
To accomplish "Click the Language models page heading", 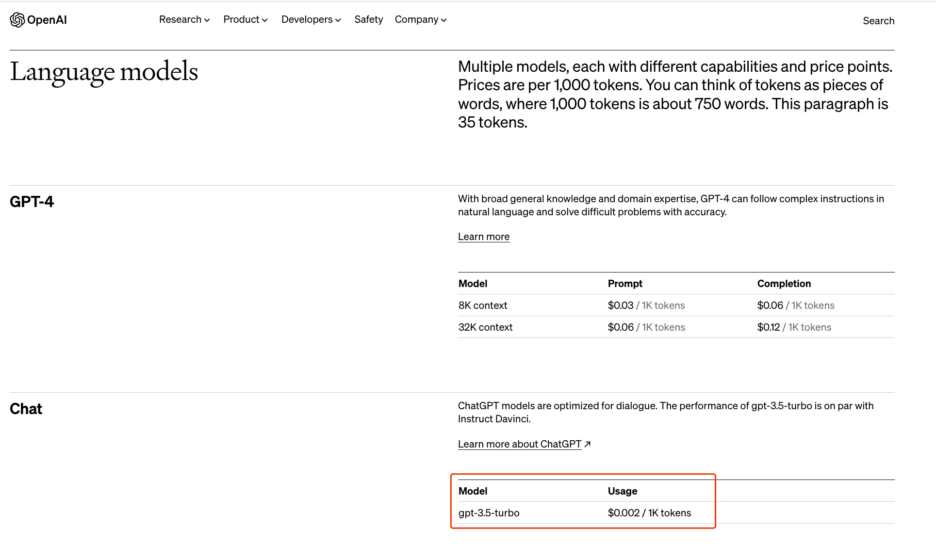I will [x=104, y=72].
